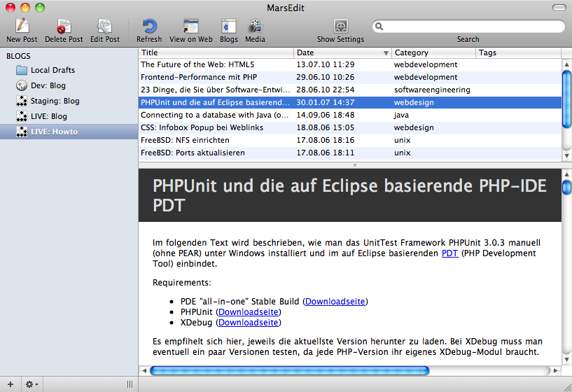The height and width of the screenshot is (392, 572).
Task: Open the Blogs toolbar icon
Action: tap(229, 27)
